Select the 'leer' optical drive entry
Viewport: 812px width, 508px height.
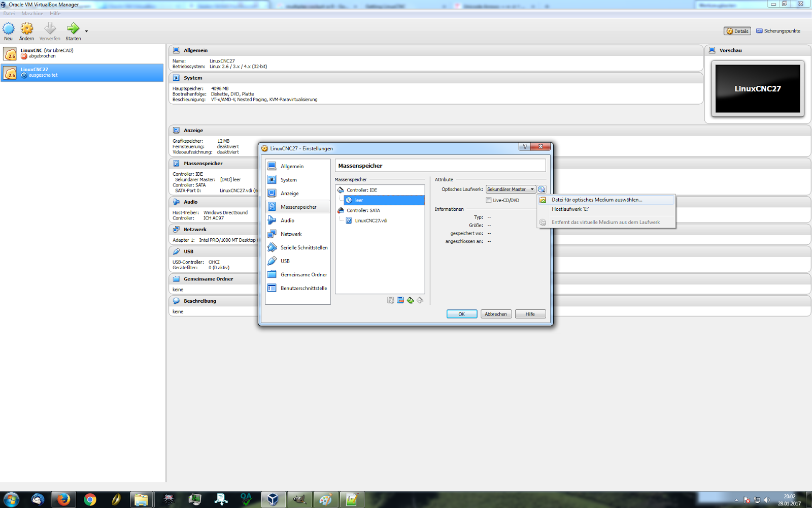pos(384,200)
